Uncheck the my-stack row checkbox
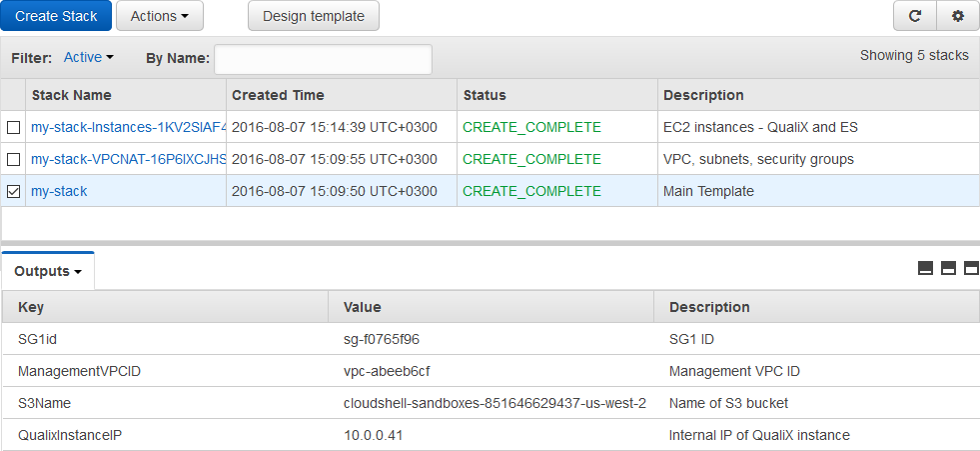The image size is (980, 451). pos(13,192)
